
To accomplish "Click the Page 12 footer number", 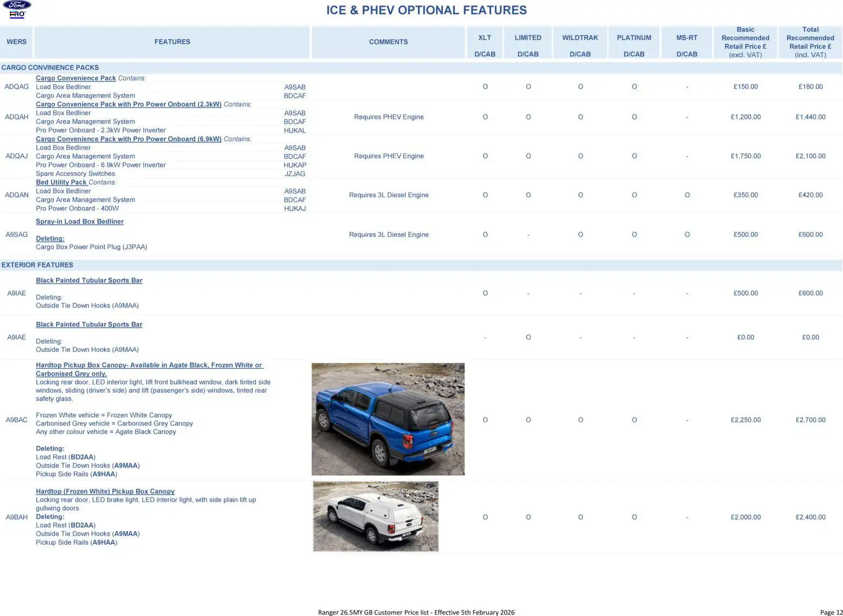I will [830, 612].
